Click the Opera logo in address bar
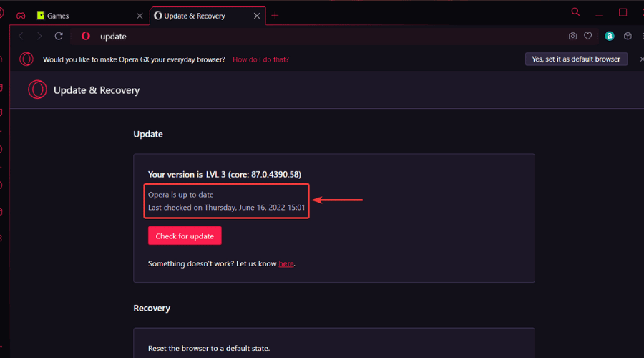This screenshot has height=358, width=644. (x=86, y=37)
